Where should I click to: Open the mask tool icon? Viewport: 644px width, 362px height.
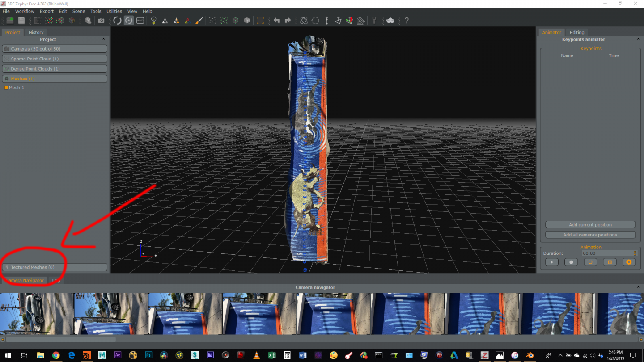pyautogui.click(x=390, y=21)
